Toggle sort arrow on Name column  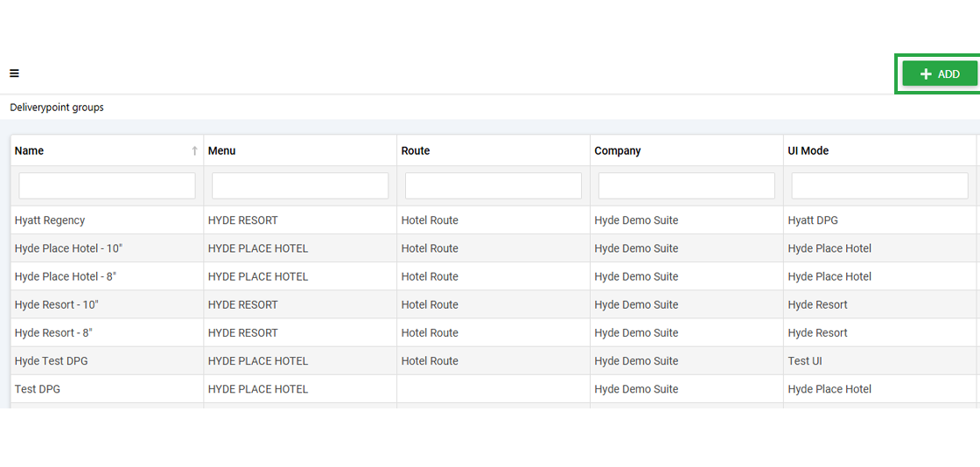[194, 150]
